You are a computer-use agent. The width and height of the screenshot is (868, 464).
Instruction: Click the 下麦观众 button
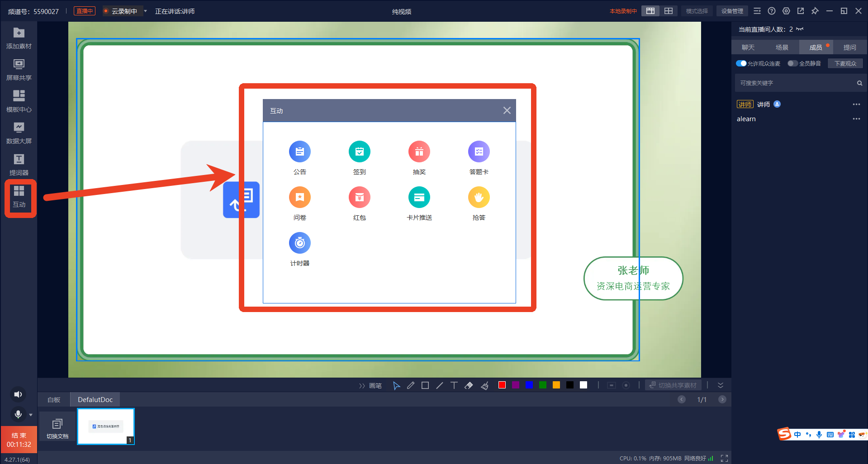845,63
